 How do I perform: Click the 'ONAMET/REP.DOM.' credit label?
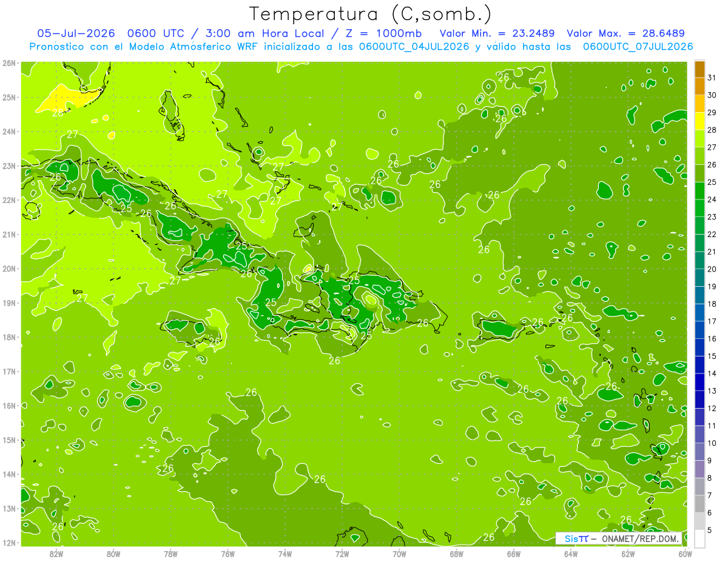coord(641,538)
